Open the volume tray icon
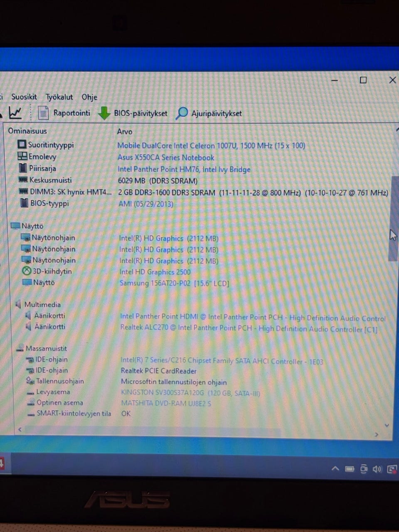This screenshot has width=399, height=532. coord(377,469)
